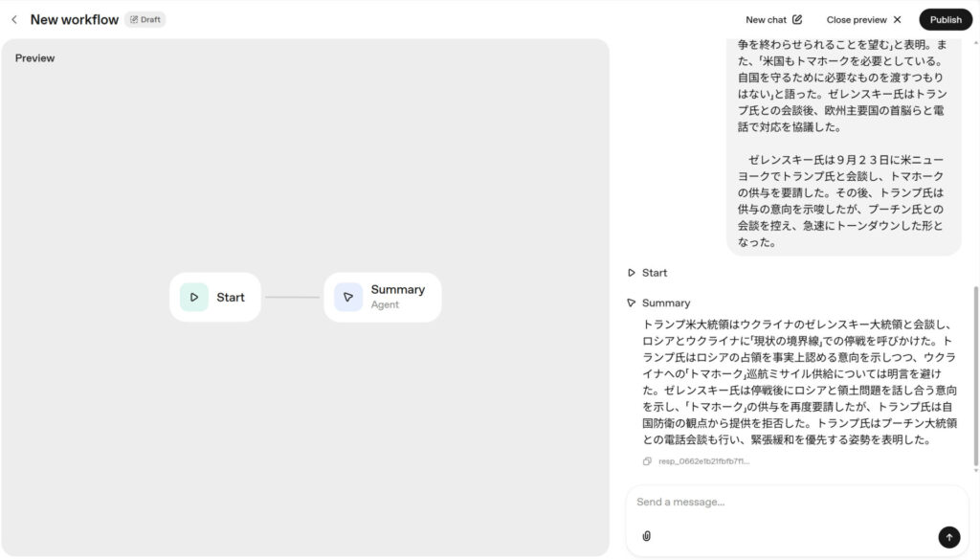Click the send arrow button

click(x=948, y=537)
